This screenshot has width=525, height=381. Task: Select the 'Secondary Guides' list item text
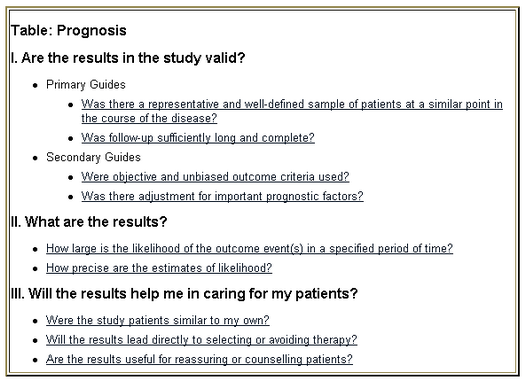click(93, 157)
